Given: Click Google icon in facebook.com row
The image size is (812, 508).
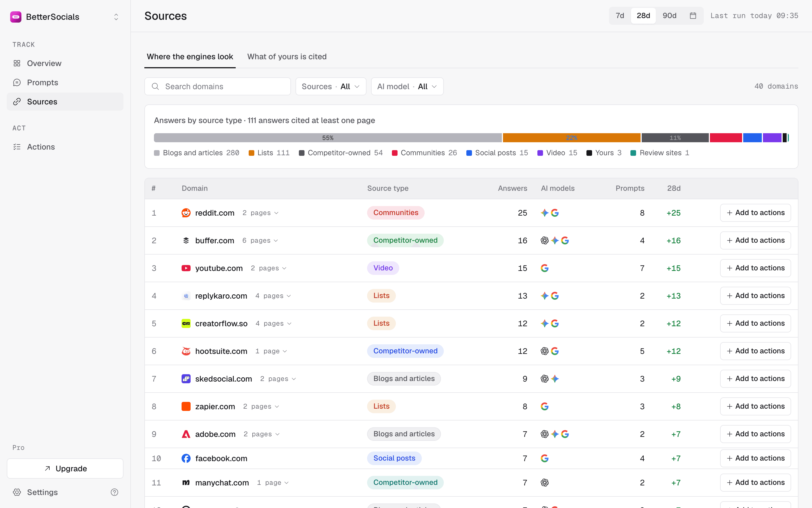Looking at the screenshot, I should coord(545,458).
